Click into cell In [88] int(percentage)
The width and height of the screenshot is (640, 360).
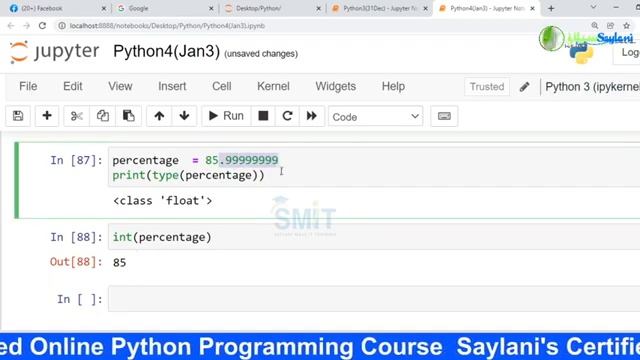(x=373, y=237)
